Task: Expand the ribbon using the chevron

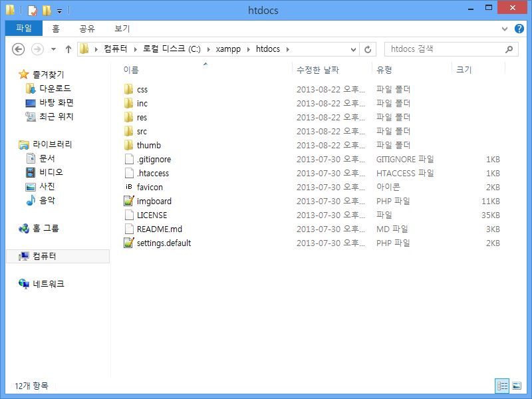Action: (504, 29)
